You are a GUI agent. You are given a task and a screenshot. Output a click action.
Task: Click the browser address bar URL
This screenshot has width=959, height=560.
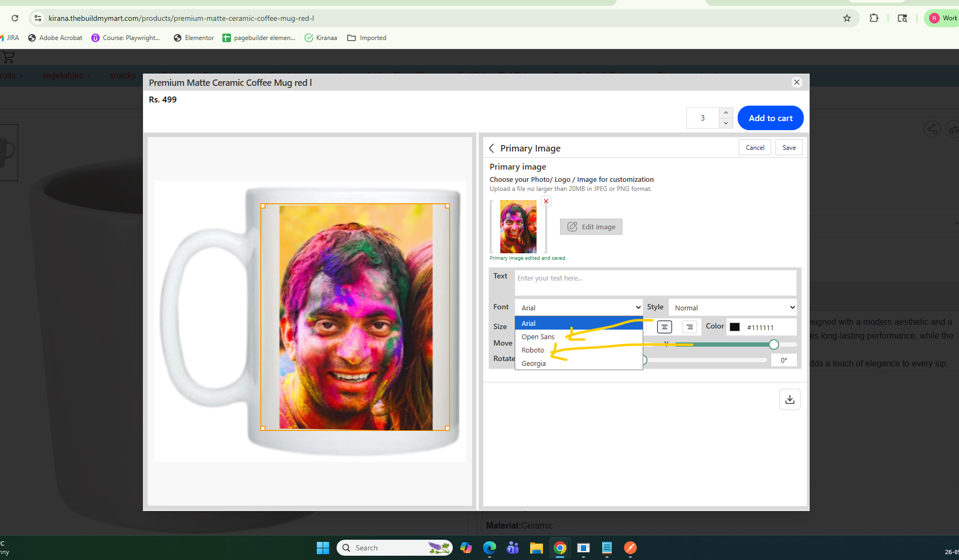[x=181, y=18]
